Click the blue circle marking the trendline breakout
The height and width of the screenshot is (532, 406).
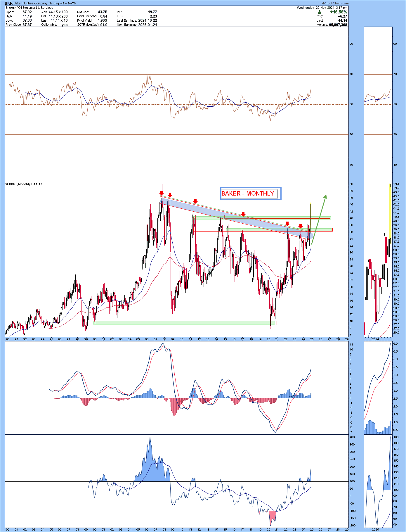pos(311,235)
